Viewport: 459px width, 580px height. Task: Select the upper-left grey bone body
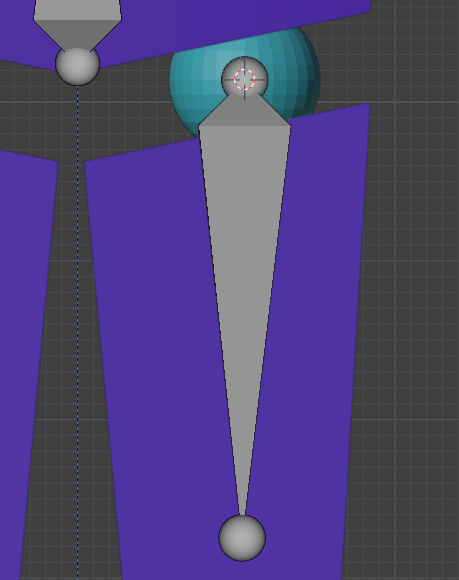(x=77, y=10)
